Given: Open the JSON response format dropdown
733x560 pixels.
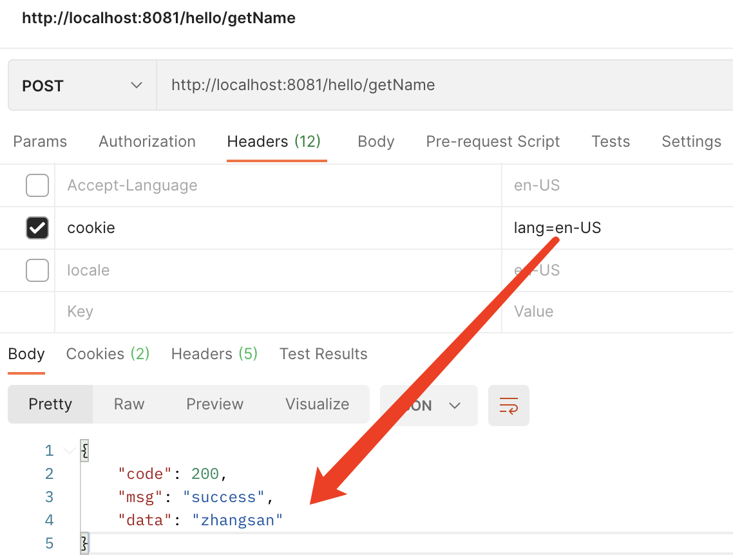Looking at the screenshot, I should click(x=429, y=406).
